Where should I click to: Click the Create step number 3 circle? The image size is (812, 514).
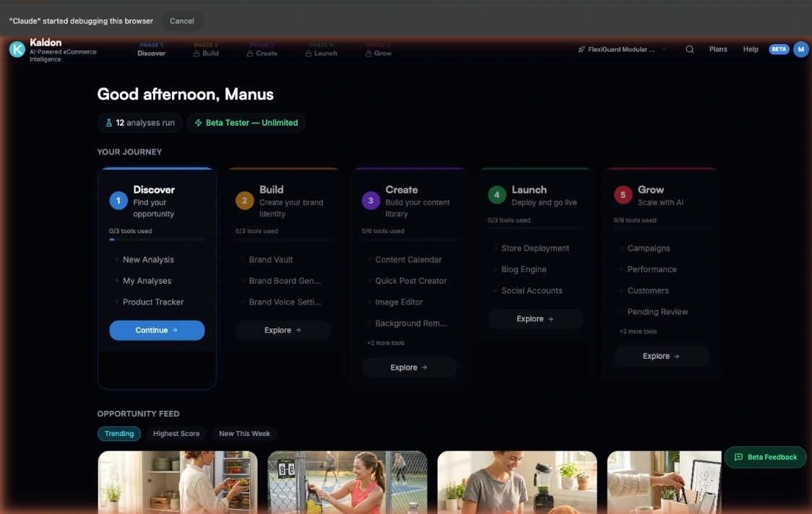coord(371,200)
